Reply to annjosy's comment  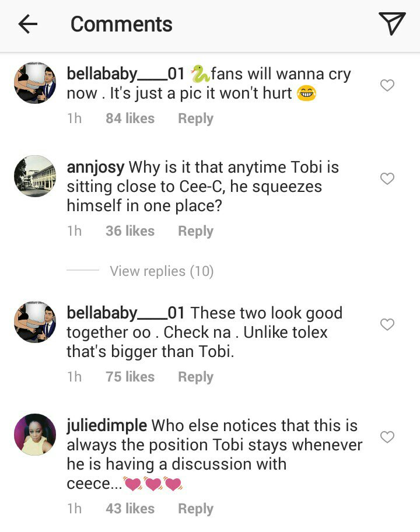tap(195, 231)
